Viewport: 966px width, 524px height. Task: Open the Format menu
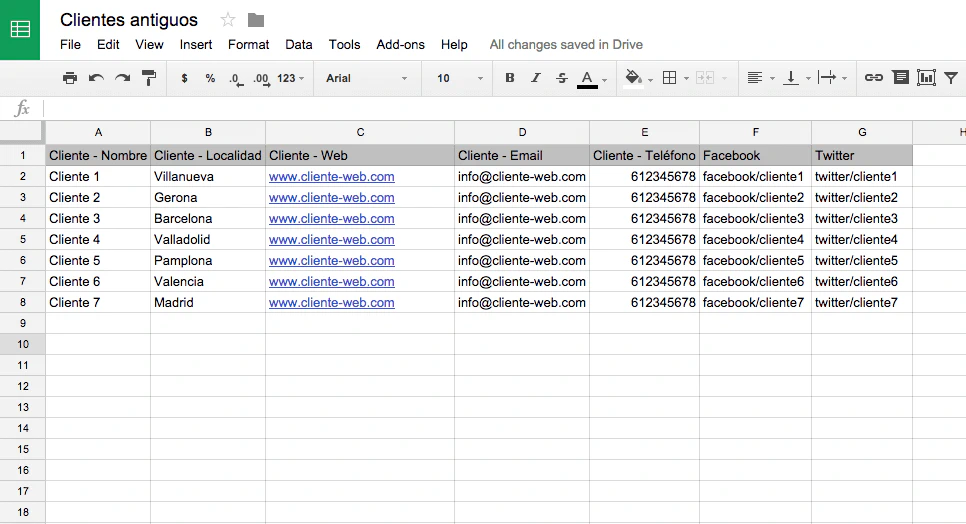(x=248, y=45)
